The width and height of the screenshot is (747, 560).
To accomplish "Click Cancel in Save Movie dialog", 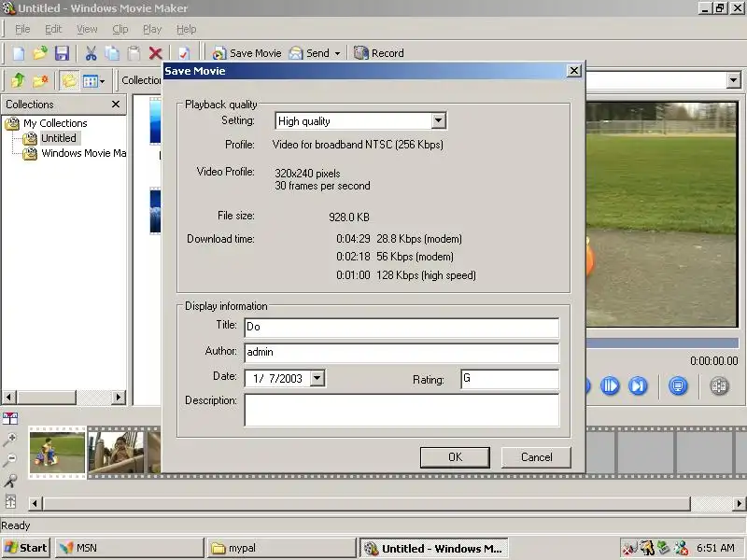I will (x=536, y=457).
